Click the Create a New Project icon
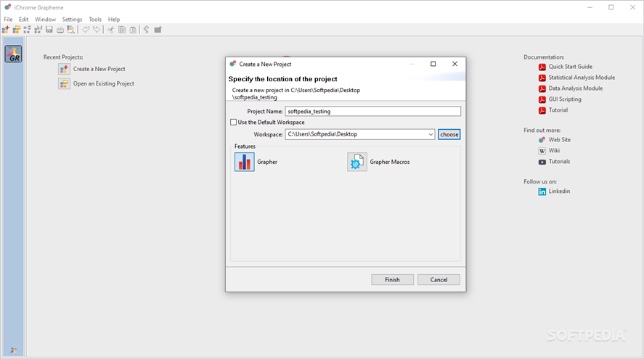The height and width of the screenshot is (359, 644). 64,69
